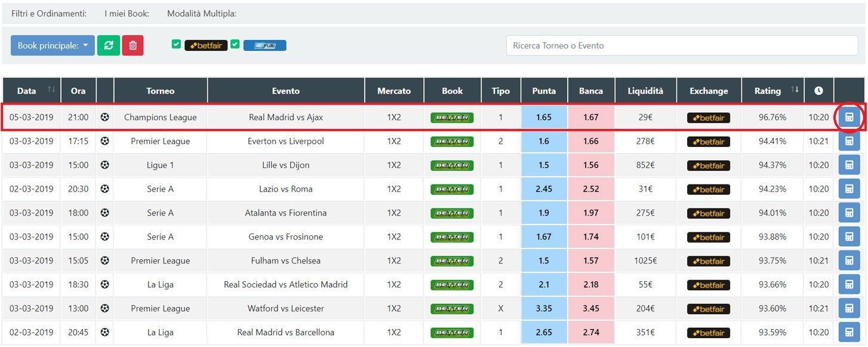868x347 pixels.
Task: Uncheck the Betfair exchange checkbox
Action: pyautogui.click(x=176, y=44)
